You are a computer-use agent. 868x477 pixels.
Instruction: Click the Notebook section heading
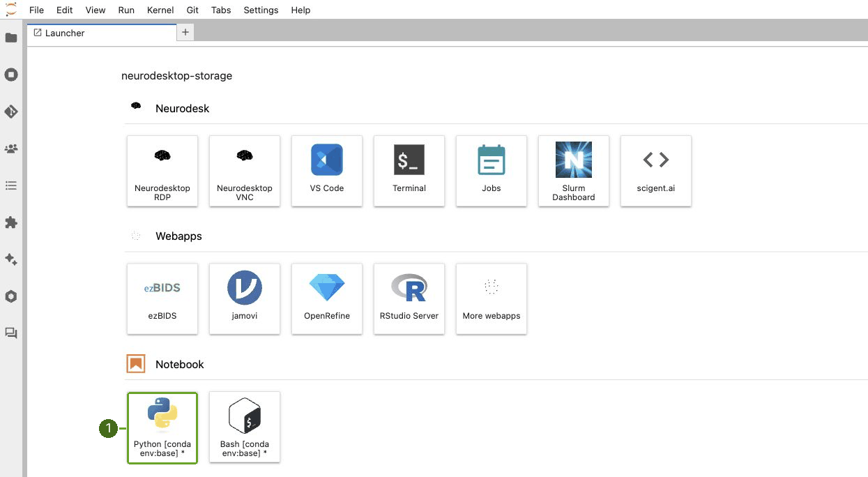180,364
